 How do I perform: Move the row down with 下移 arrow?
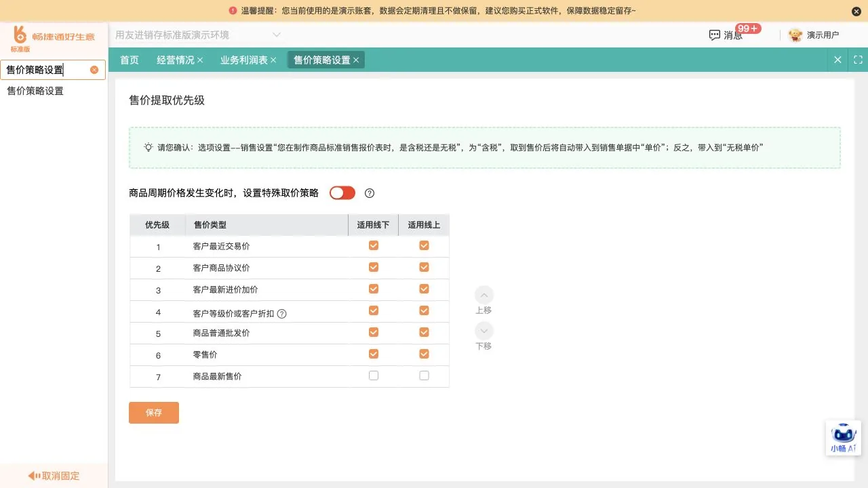coord(484,331)
